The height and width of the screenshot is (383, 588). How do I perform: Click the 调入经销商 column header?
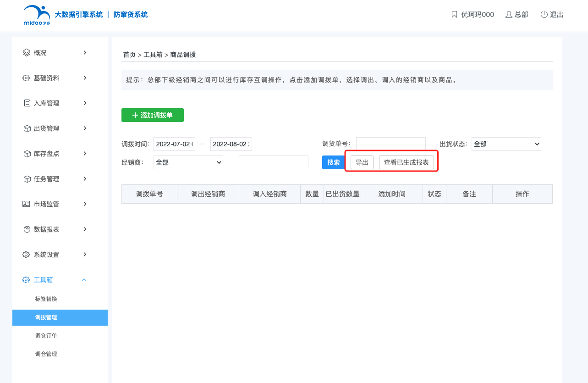(270, 194)
